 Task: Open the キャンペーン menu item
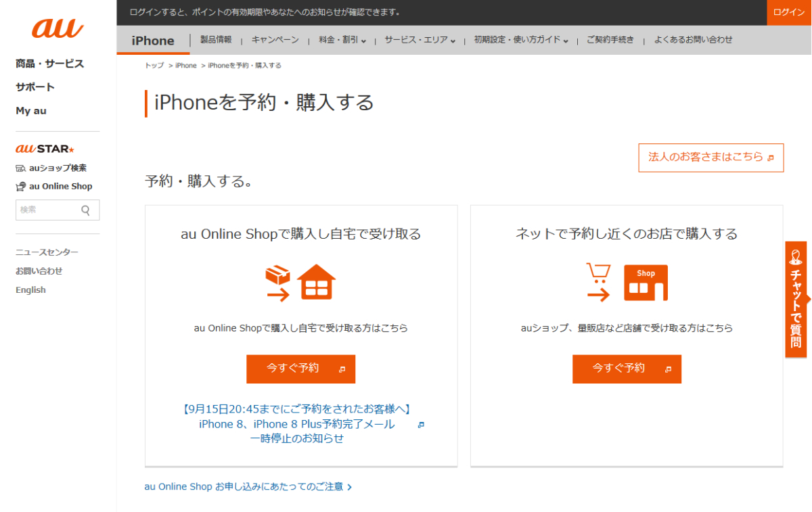pyautogui.click(x=275, y=40)
